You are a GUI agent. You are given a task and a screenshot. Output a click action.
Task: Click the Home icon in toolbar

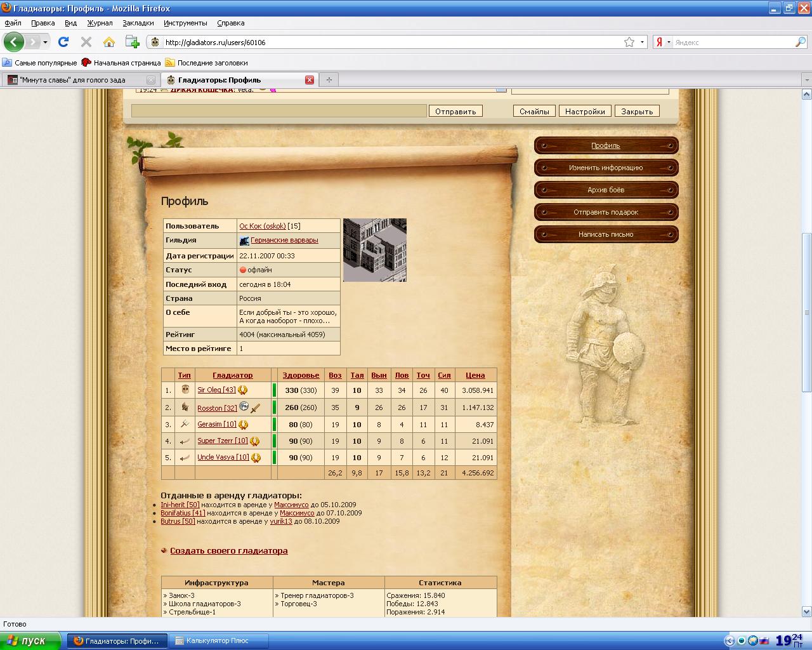109,42
